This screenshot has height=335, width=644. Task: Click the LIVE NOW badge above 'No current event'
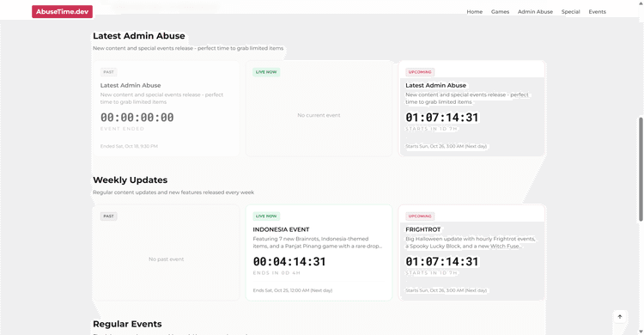coord(266,72)
